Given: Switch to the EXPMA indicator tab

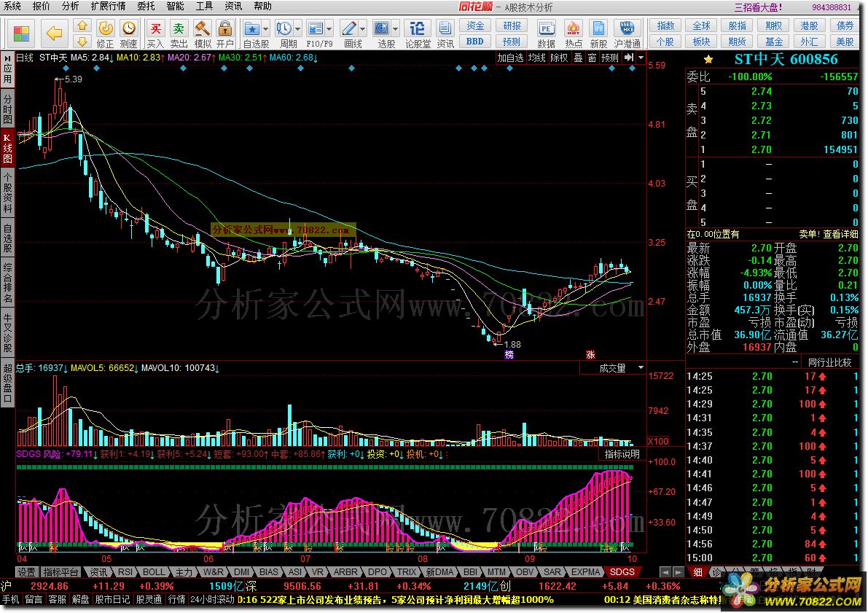Looking at the screenshot, I should 586,572.
